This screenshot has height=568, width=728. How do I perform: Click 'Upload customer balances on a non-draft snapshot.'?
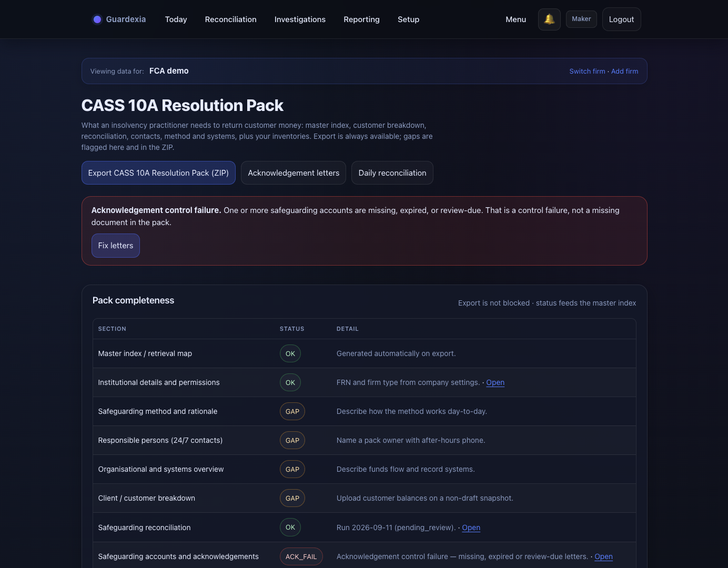(425, 498)
